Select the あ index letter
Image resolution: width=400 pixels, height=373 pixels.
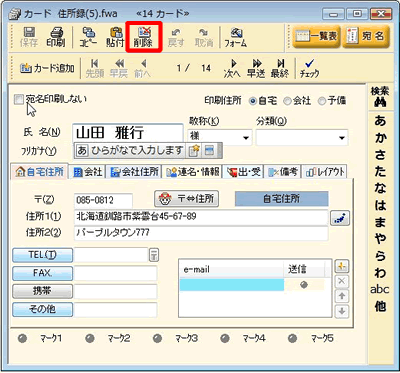click(380, 121)
